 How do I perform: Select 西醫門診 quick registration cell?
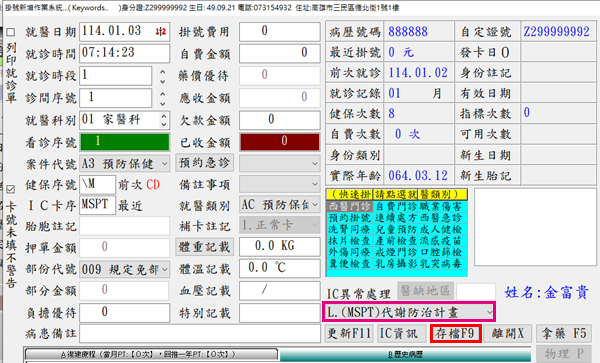pyautogui.click(x=350, y=207)
